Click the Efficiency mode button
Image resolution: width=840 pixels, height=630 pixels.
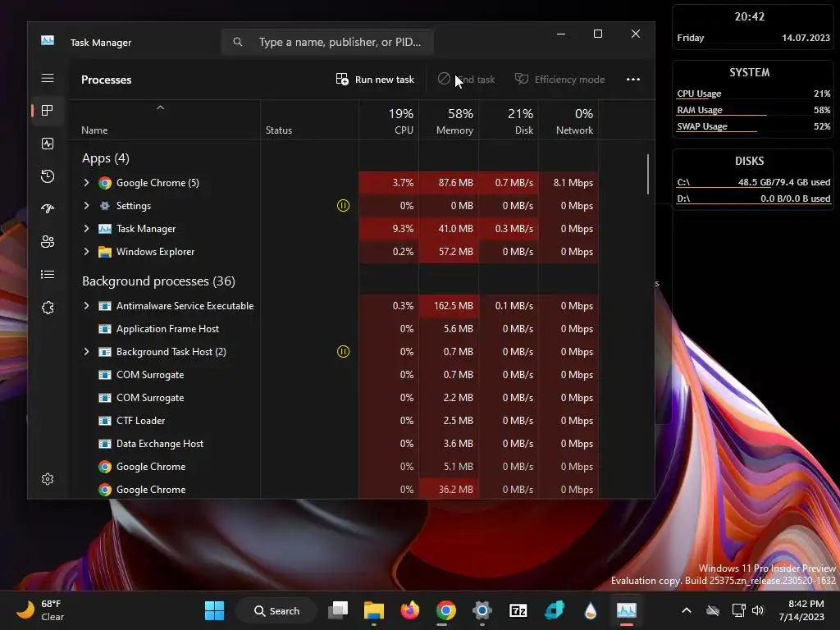tap(559, 80)
